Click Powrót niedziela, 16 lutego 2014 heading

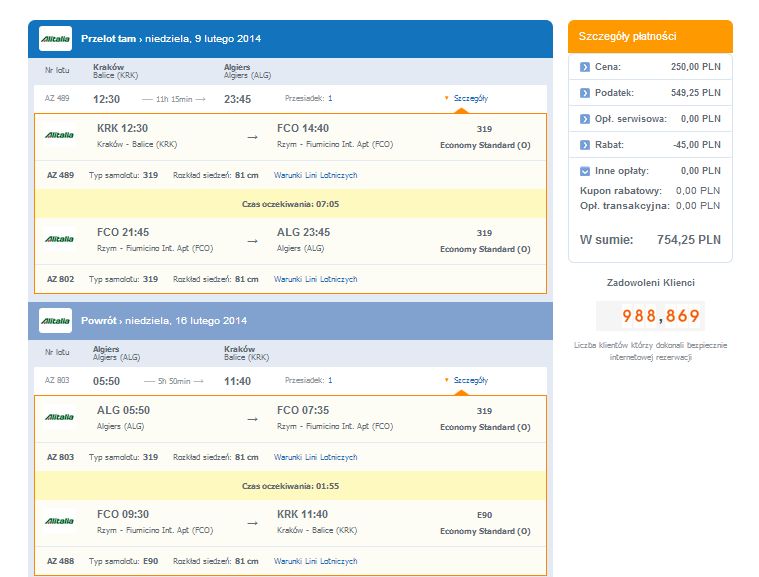click(164, 320)
